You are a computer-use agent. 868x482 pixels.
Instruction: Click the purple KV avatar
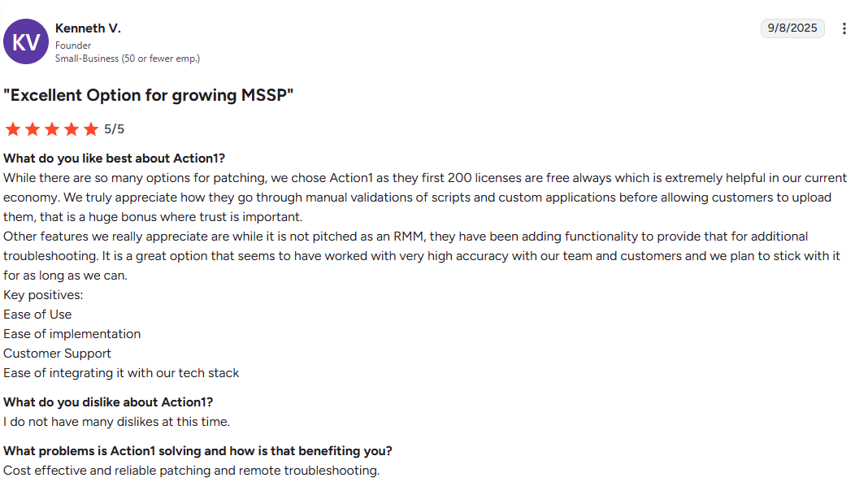click(x=26, y=41)
